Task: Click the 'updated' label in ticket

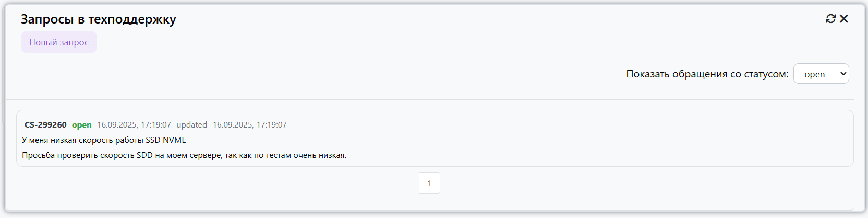Action: pyautogui.click(x=191, y=125)
